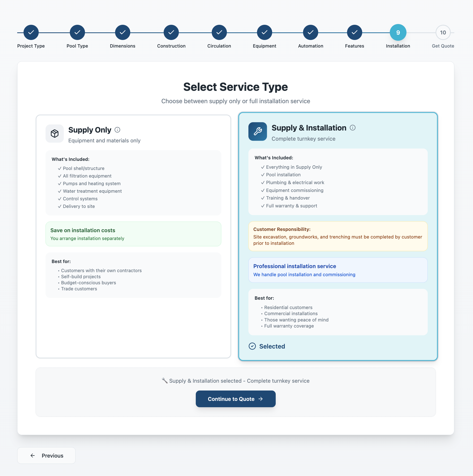The width and height of the screenshot is (473, 476).
Task: Click the Continue to Quote button
Action: tap(235, 399)
